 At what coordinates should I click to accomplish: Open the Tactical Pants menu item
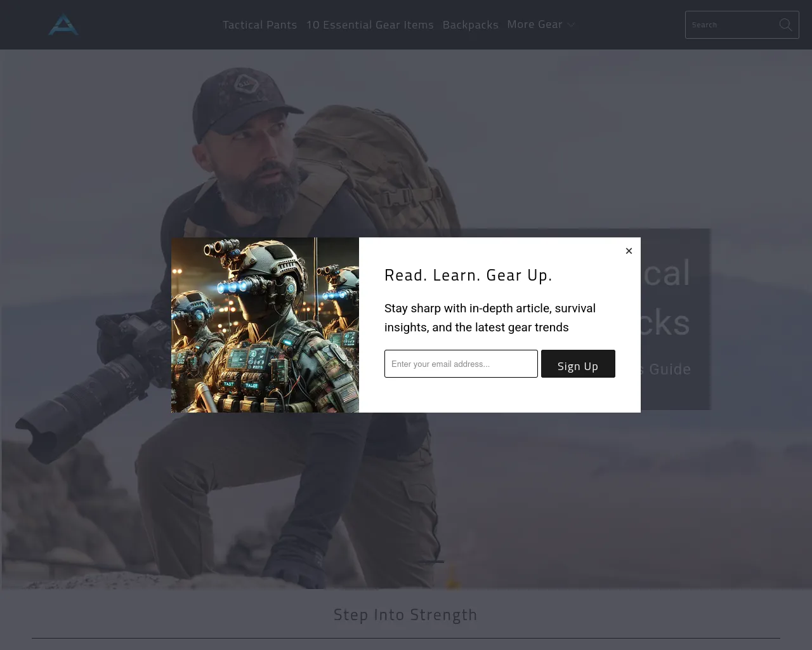tap(259, 25)
